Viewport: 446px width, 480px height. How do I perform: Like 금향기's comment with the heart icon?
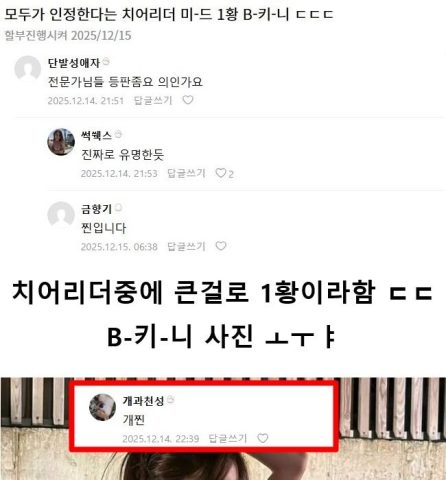pyautogui.click(x=221, y=246)
